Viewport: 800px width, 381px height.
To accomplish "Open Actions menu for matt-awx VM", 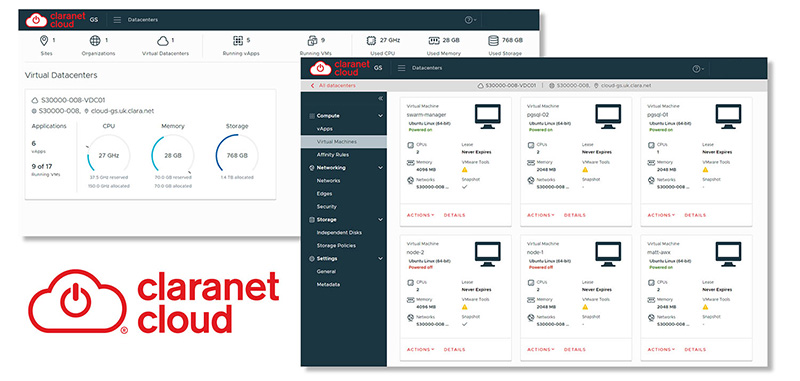I will [x=661, y=350].
